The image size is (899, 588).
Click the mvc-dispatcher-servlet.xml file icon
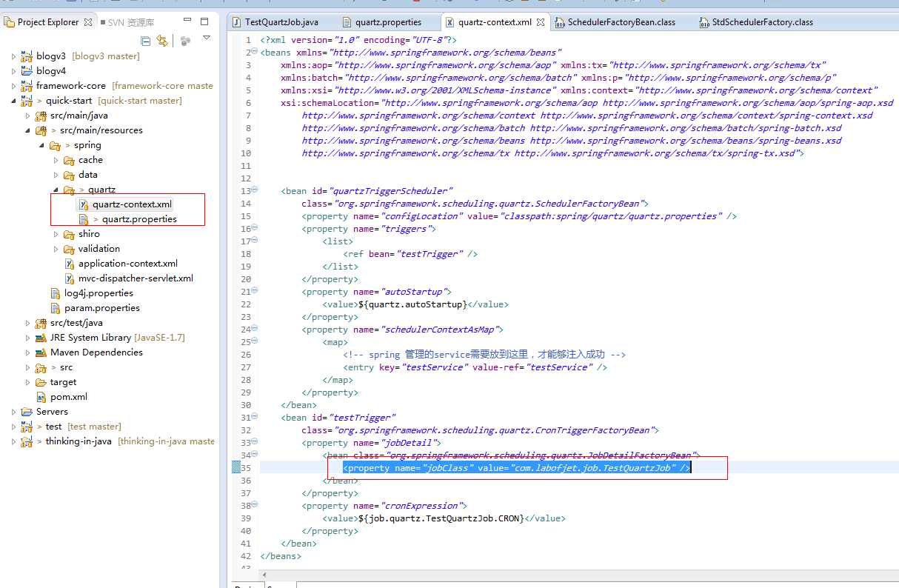click(70, 278)
